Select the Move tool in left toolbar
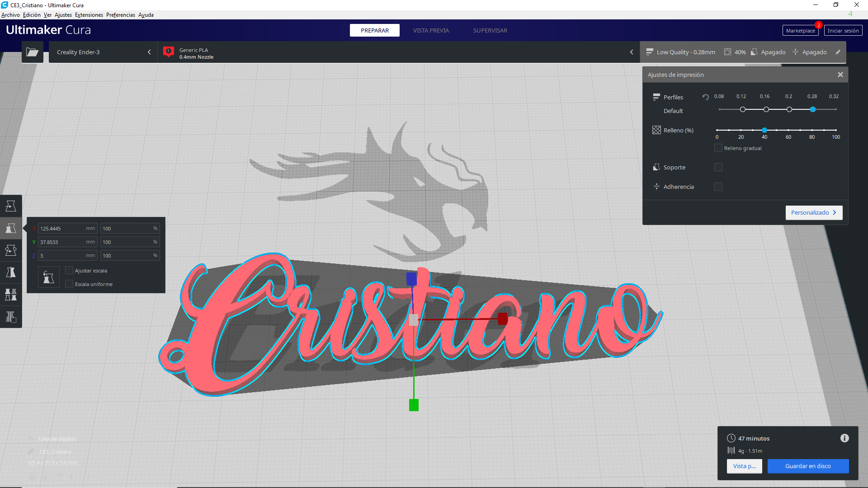The image size is (868, 488). click(x=11, y=206)
